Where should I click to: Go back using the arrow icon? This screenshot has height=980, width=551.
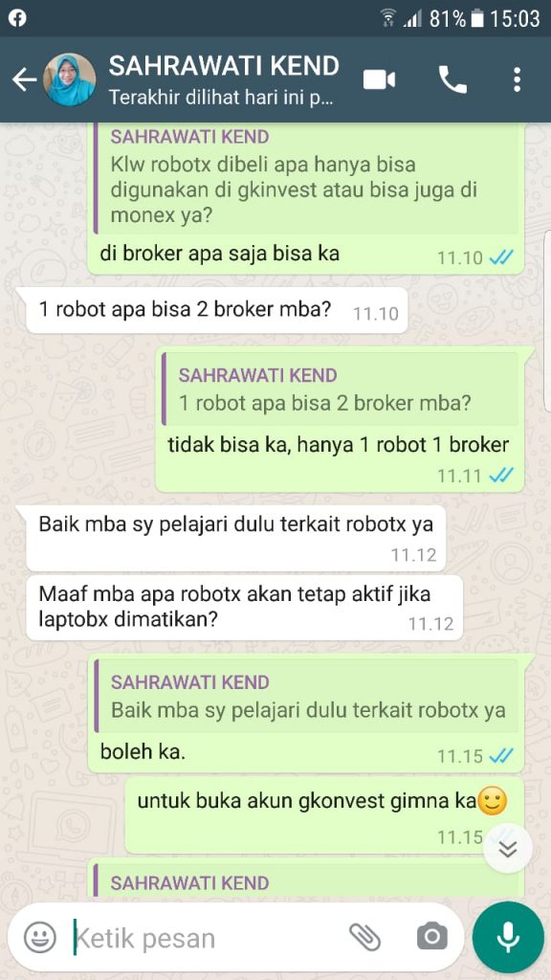click(24, 80)
